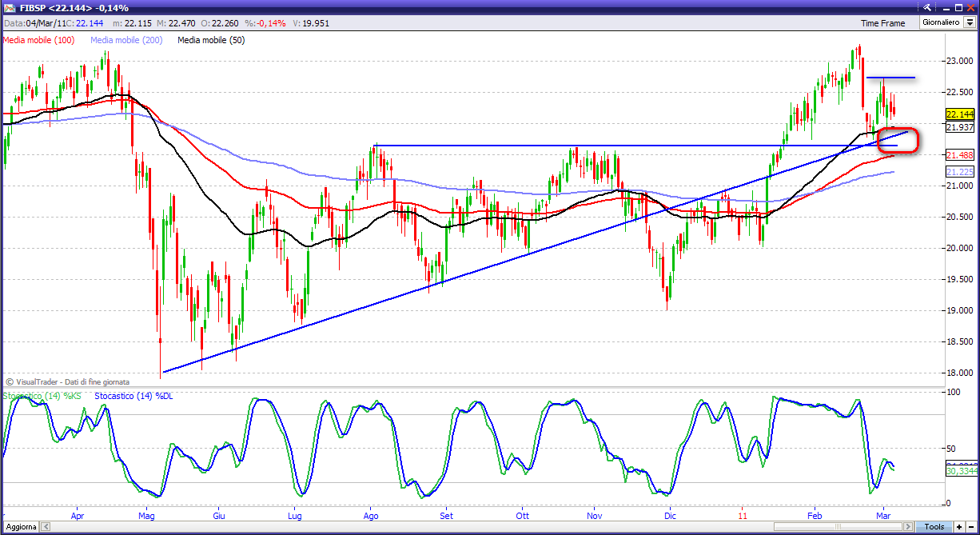Select the Media mobile (200) legend label
980x535 pixels.
(x=125, y=39)
